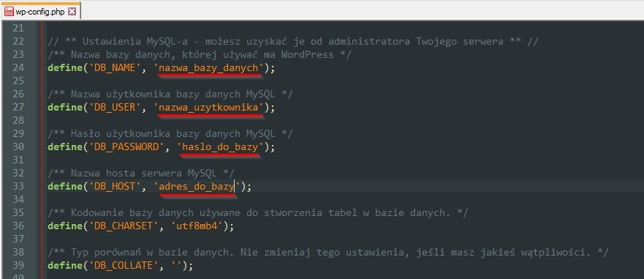Select the wp-config.php tab

click(x=41, y=11)
